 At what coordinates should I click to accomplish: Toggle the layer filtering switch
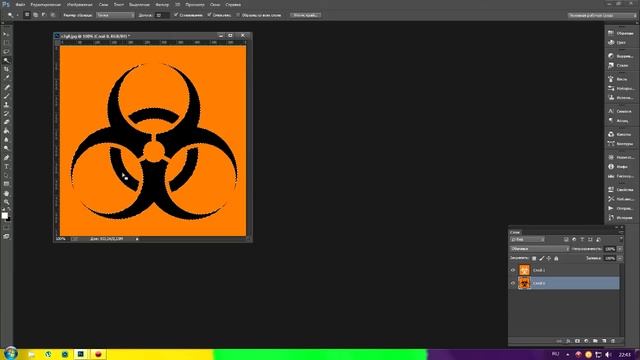[621, 239]
